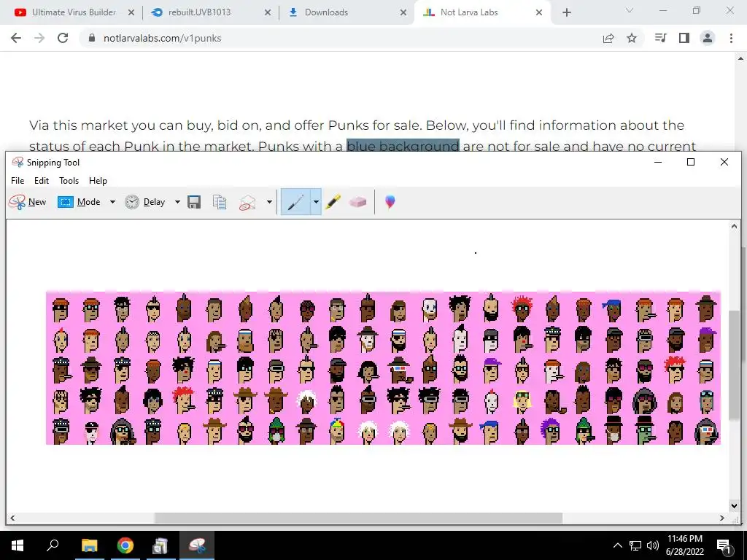Open volume tray icon

pyautogui.click(x=653, y=545)
